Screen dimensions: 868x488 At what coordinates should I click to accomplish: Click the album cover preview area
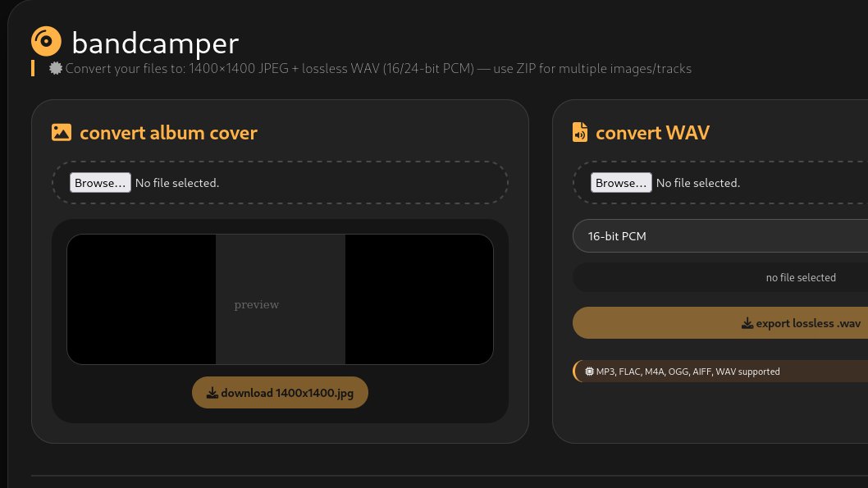click(x=280, y=299)
